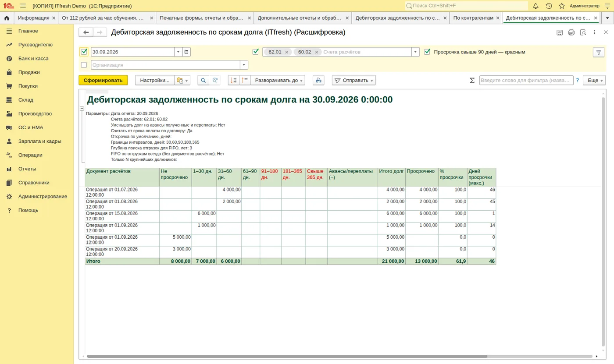Image resolution: width=614 pixels, height=364 pixels.
Task: Show the history list icon
Action: pos(549,6)
